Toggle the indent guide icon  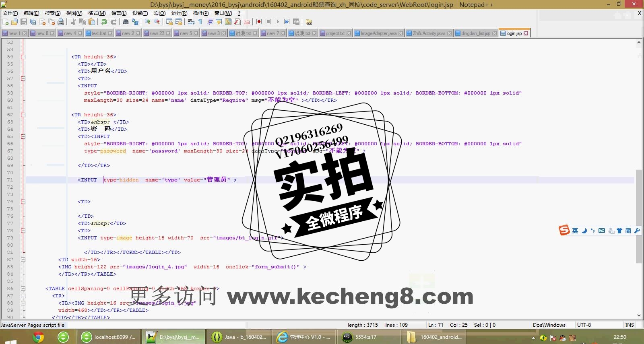tap(210, 22)
